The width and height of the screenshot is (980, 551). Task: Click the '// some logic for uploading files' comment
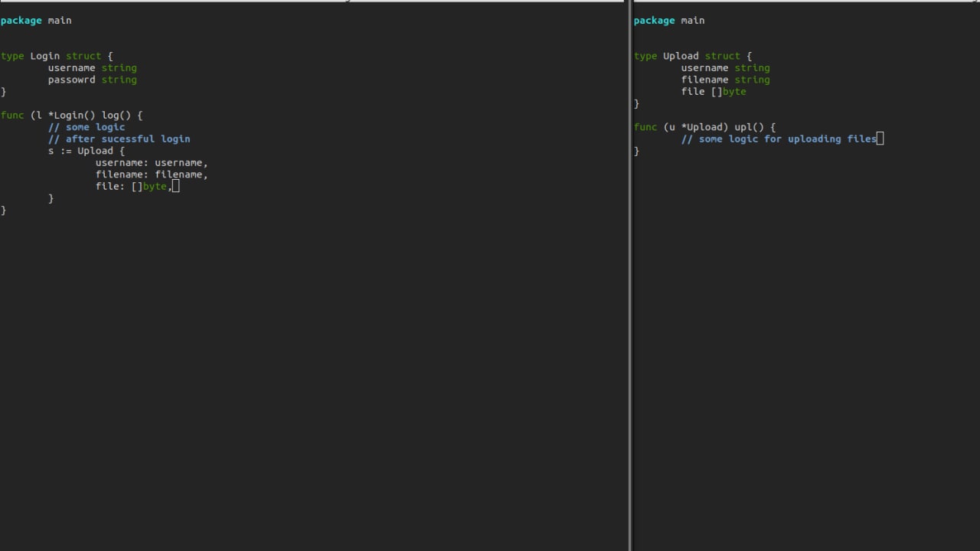pyautogui.click(x=779, y=139)
